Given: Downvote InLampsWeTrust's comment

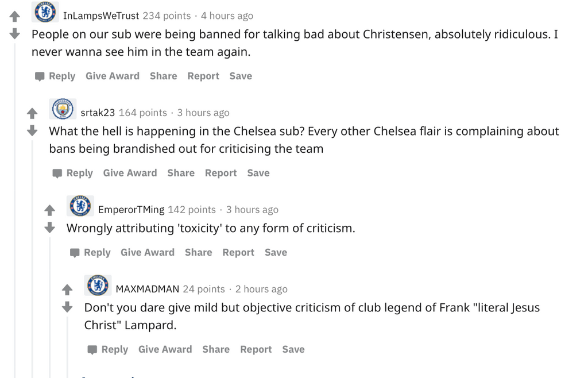Looking at the screenshot, I should coord(15,34).
